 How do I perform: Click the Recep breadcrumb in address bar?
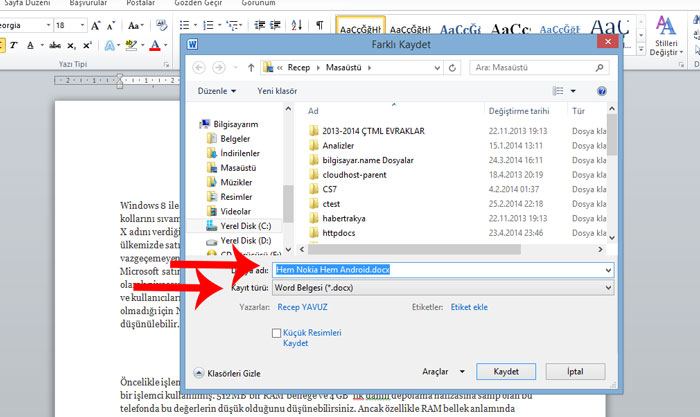(299, 68)
